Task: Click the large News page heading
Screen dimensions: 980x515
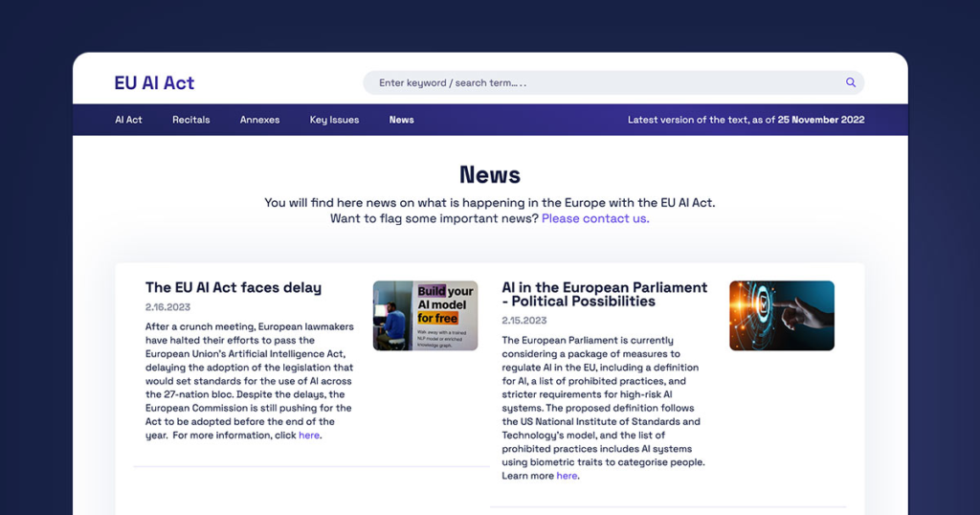Action: pos(490,175)
